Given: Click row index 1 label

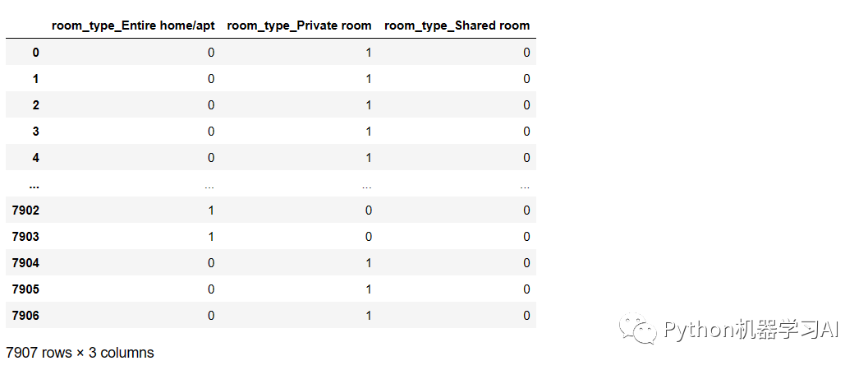Looking at the screenshot, I should (35, 79).
